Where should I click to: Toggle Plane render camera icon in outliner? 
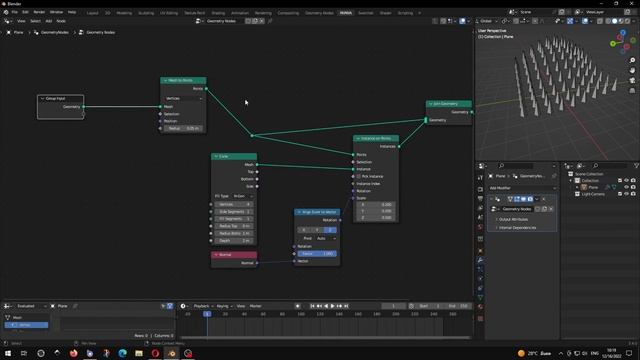[633, 187]
